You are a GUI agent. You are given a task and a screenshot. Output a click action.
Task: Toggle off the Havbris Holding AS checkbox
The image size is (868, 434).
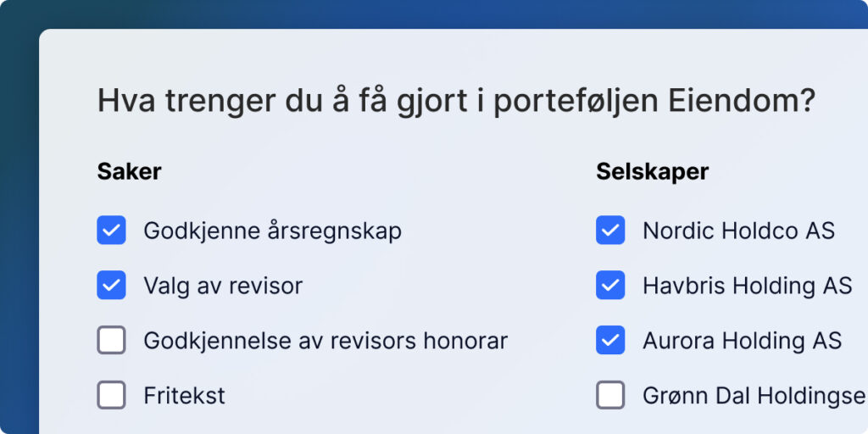point(610,285)
